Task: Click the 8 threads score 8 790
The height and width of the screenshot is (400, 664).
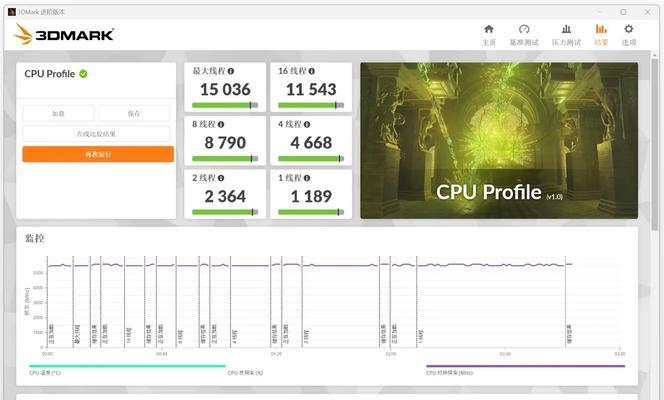Action: [225, 143]
